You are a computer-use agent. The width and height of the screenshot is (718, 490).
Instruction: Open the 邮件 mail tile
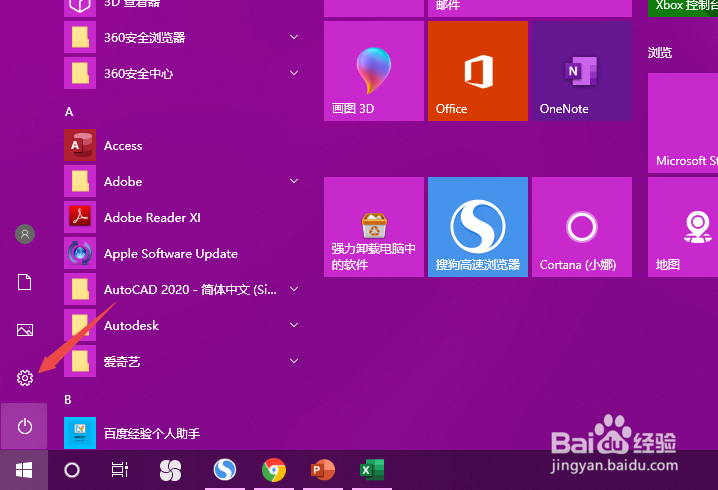[x=530, y=8]
